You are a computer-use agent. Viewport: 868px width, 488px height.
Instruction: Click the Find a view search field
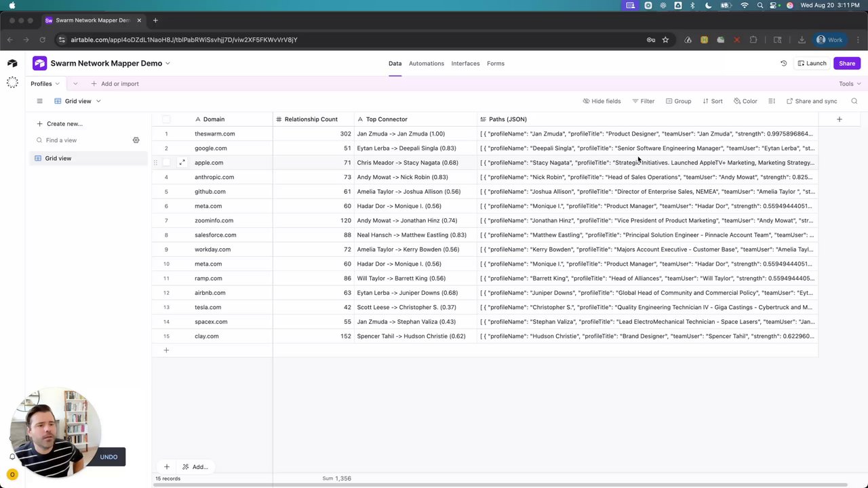coord(81,140)
